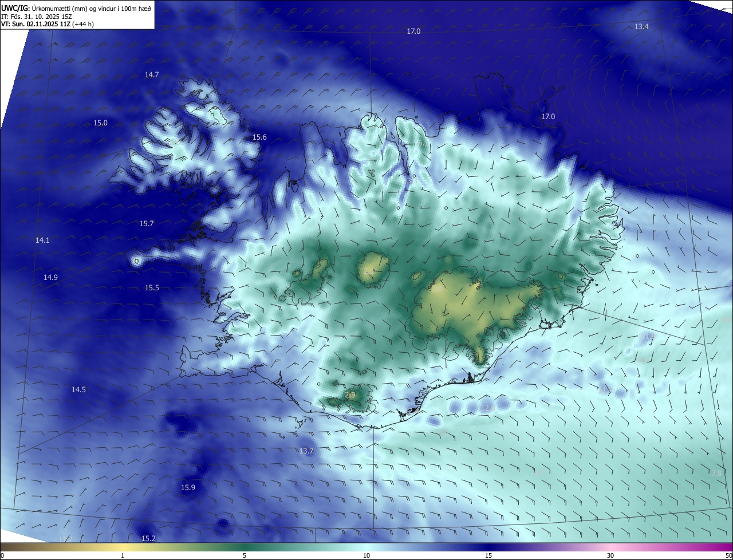Click the 17.0 label off the northeast coast
Image resolution: width=733 pixels, height=560 pixels.
point(548,117)
